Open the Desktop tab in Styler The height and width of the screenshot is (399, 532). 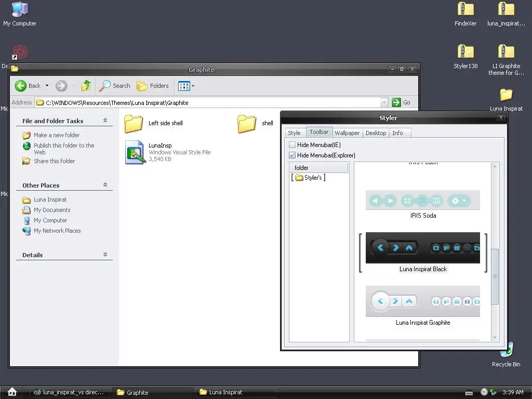pyautogui.click(x=376, y=133)
